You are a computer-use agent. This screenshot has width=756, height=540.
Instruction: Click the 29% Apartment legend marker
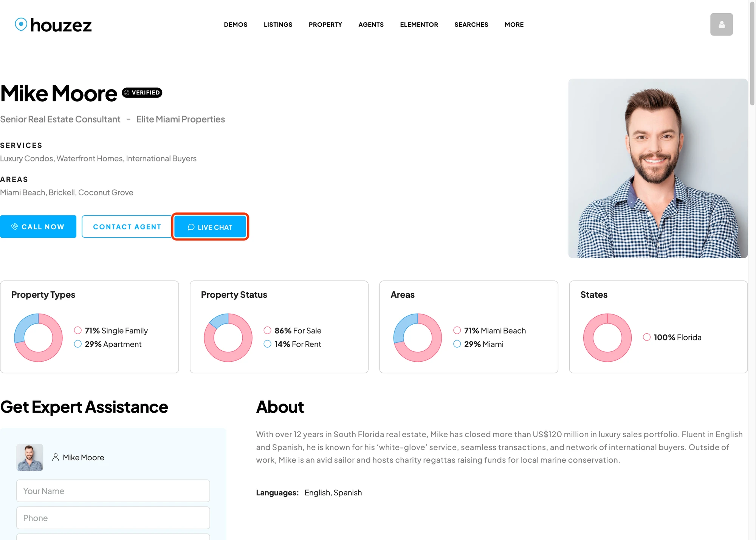coord(77,344)
